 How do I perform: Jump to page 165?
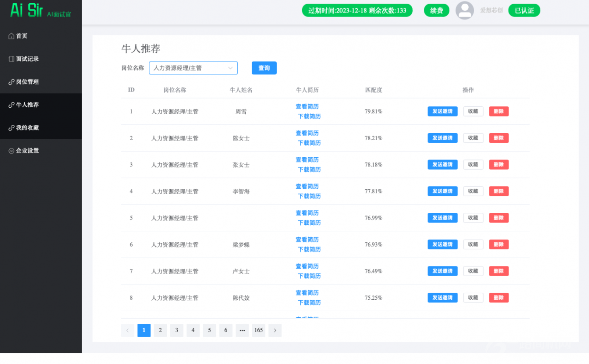point(259,330)
